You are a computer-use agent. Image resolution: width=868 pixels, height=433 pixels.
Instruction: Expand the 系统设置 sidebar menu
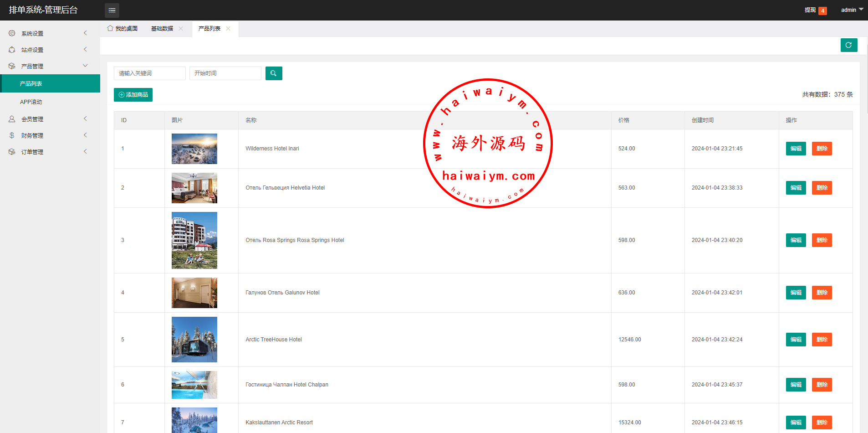48,33
